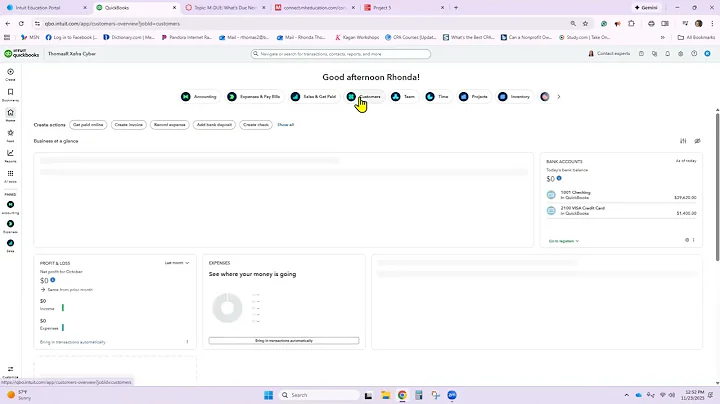Screen dimensions: 720x404
Task: Open Accounting app pill
Action: point(199,96)
